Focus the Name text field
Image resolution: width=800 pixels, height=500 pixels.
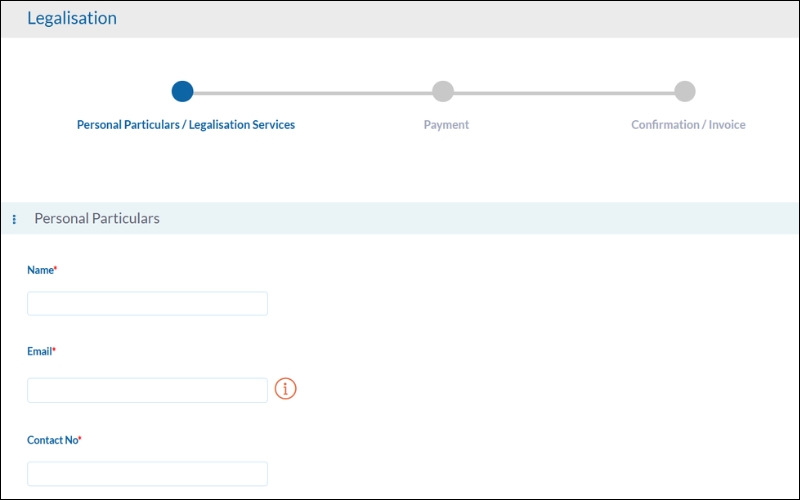point(147,304)
